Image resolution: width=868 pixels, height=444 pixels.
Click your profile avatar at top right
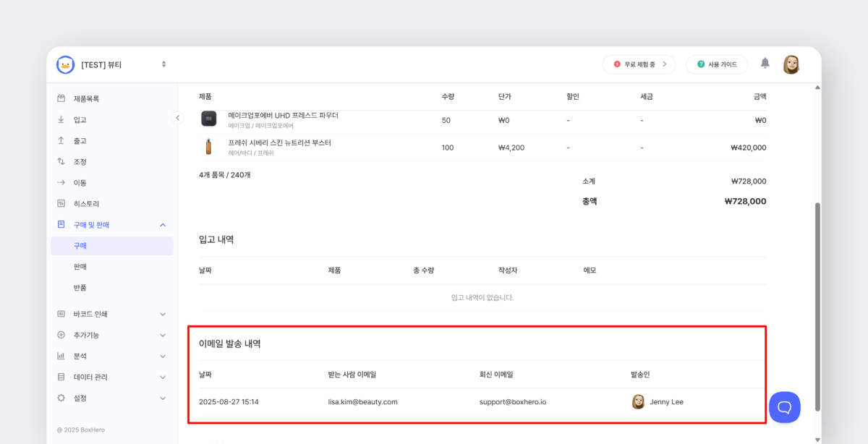tap(791, 64)
